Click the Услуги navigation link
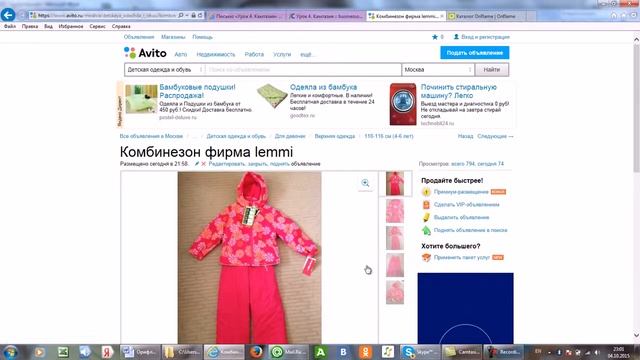The width and height of the screenshot is (640, 360). tap(282, 54)
